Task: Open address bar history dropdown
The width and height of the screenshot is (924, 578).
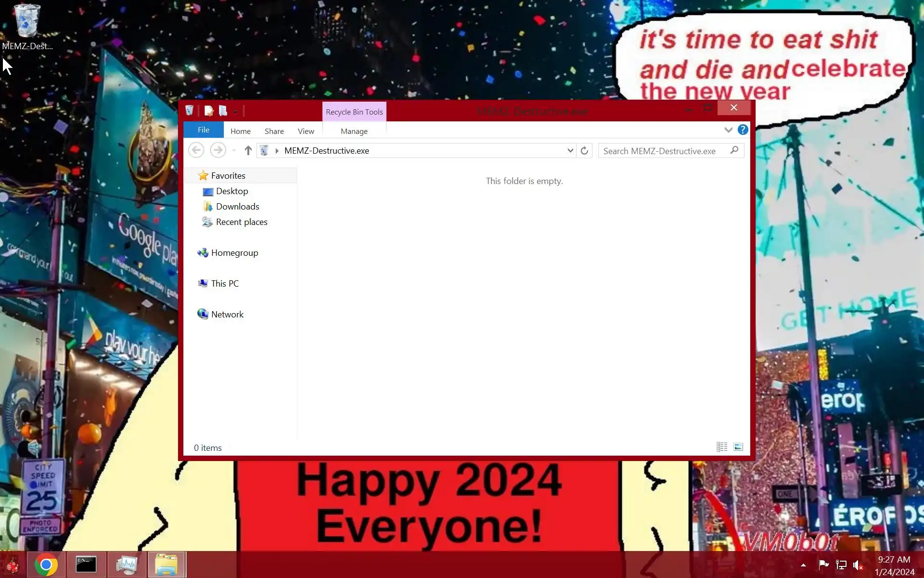Action: 570,151
